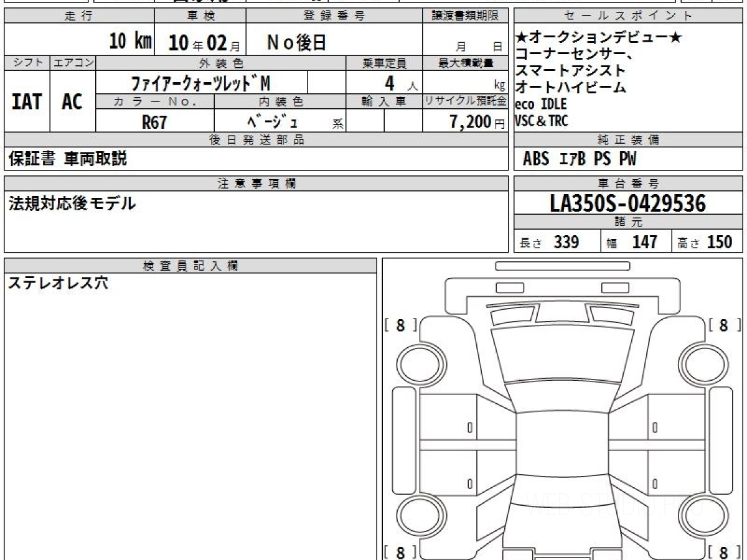Select the VSC＆TRC line
747x560 pixels.
click(x=542, y=121)
